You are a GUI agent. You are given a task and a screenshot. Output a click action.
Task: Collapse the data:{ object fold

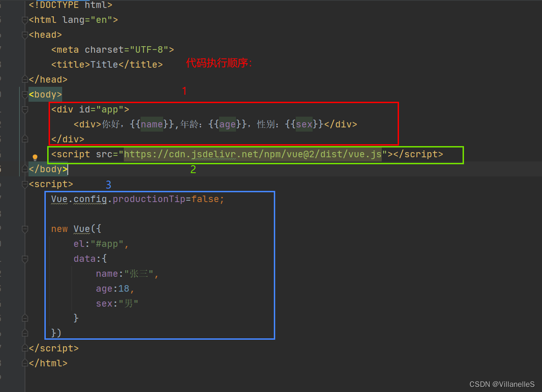pos(25,259)
